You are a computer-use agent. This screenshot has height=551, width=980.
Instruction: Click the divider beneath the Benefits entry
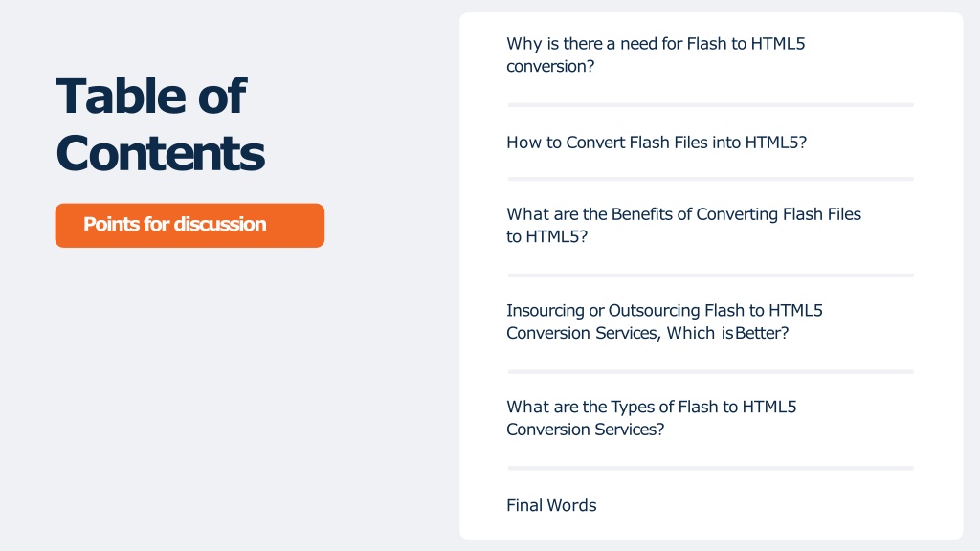tap(711, 275)
